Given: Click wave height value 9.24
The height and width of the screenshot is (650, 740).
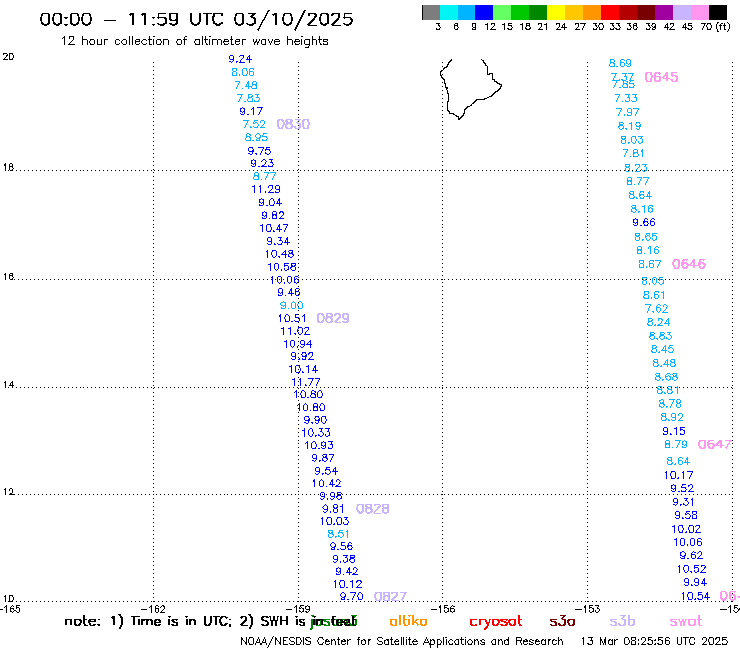Looking at the screenshot, I should point(240,59).
